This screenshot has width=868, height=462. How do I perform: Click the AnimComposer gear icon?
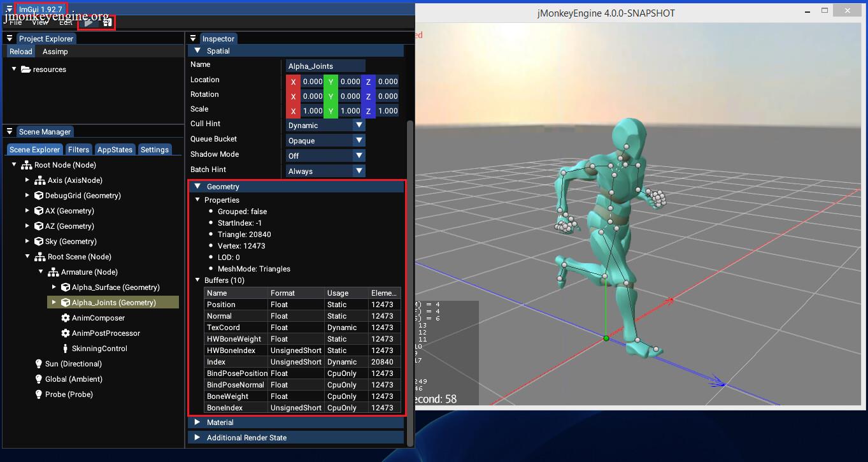click(65, 318)
